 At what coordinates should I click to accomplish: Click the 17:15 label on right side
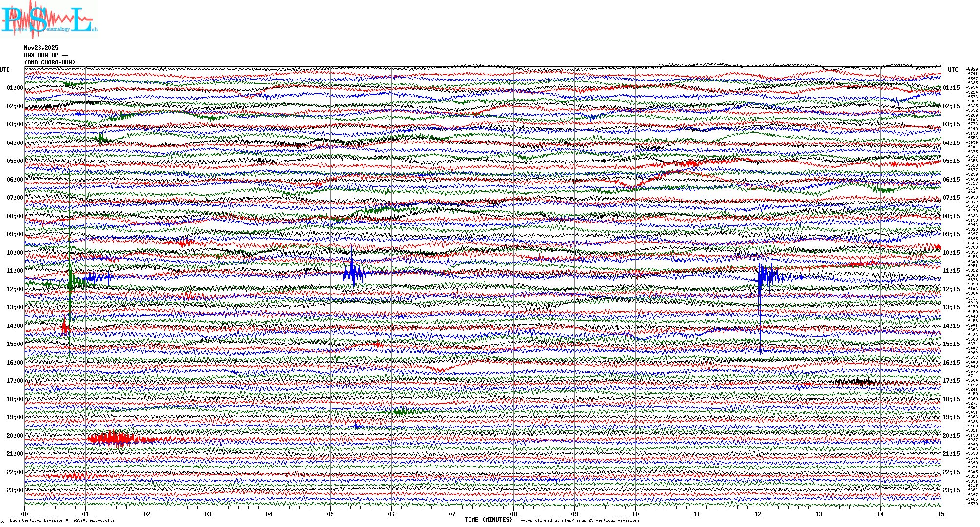(x=951, y=381)
